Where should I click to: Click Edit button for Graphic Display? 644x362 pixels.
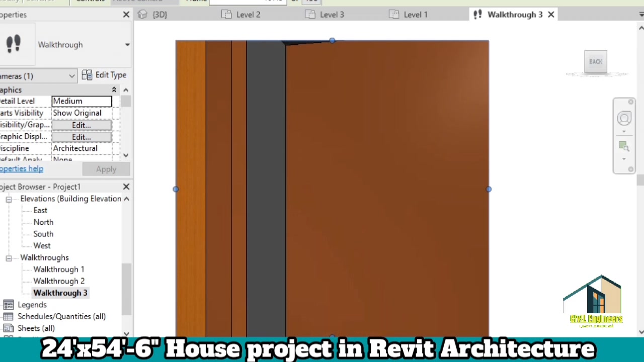coord(82,137)
